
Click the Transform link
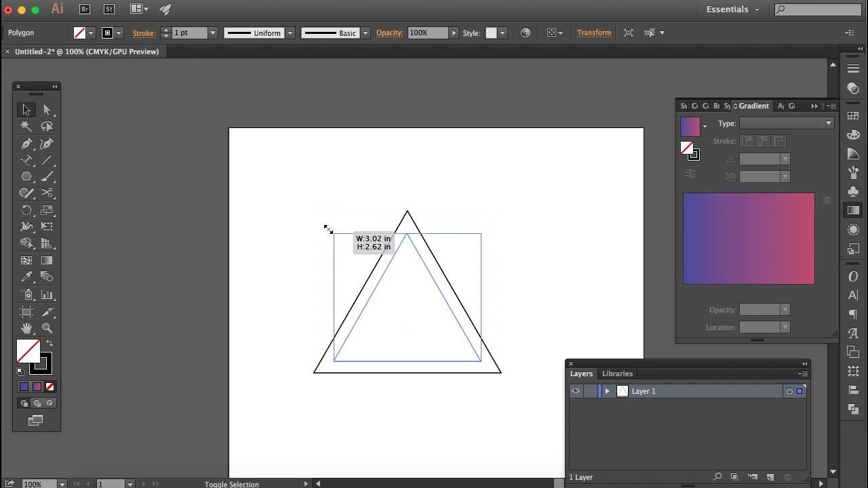pos(594,33)
